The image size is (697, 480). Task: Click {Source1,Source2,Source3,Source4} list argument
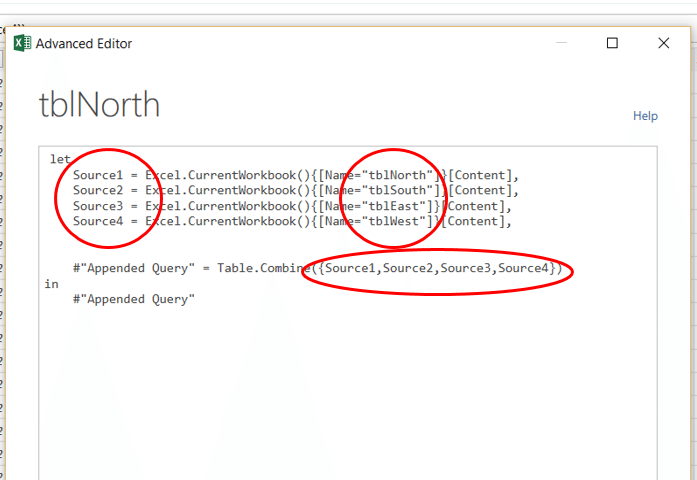coord(437,268)
